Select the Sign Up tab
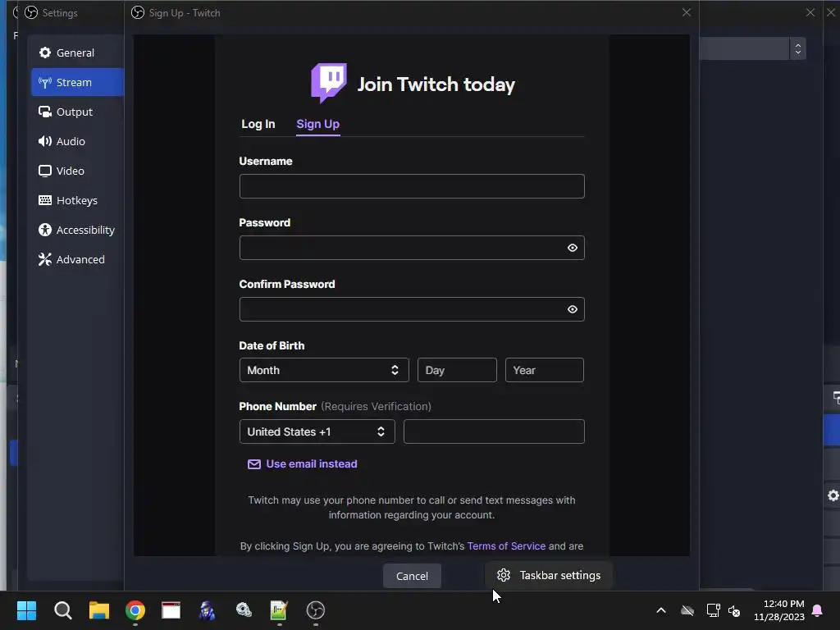Image resolution: width=840 pixels, height=630 pixels. click(x=317, y=124)
